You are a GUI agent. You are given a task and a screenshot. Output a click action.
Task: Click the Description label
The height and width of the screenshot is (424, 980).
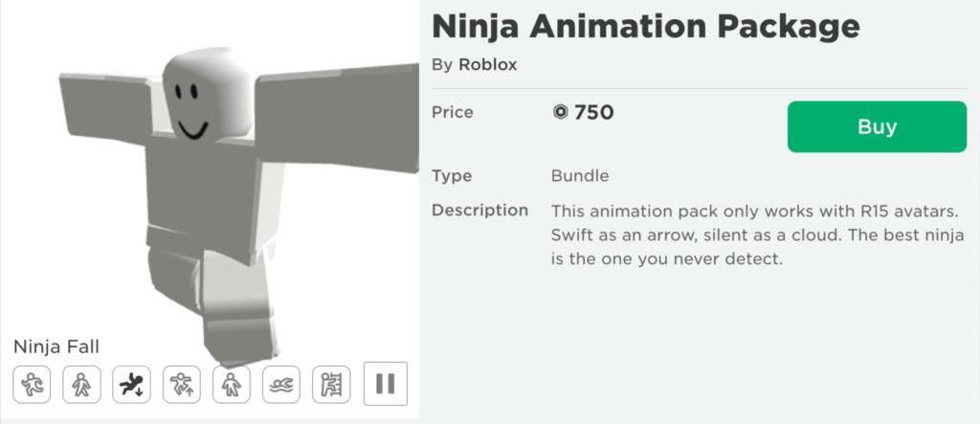[479, 210]
